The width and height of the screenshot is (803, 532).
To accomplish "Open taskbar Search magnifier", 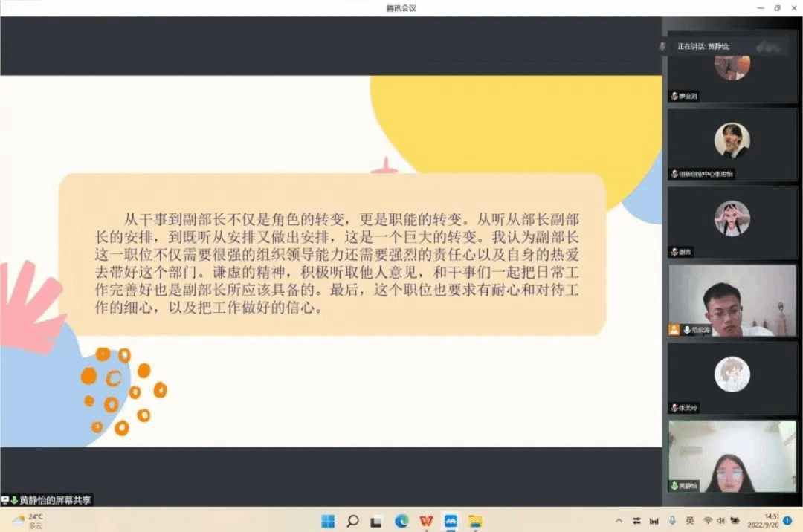I will click(352, 521).
